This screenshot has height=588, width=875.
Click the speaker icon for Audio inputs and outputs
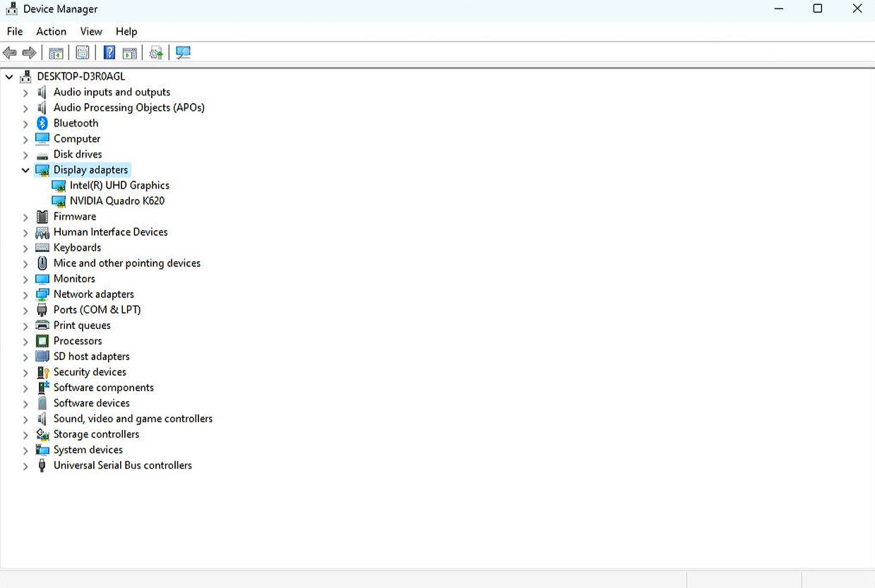(x=42, y=92)
